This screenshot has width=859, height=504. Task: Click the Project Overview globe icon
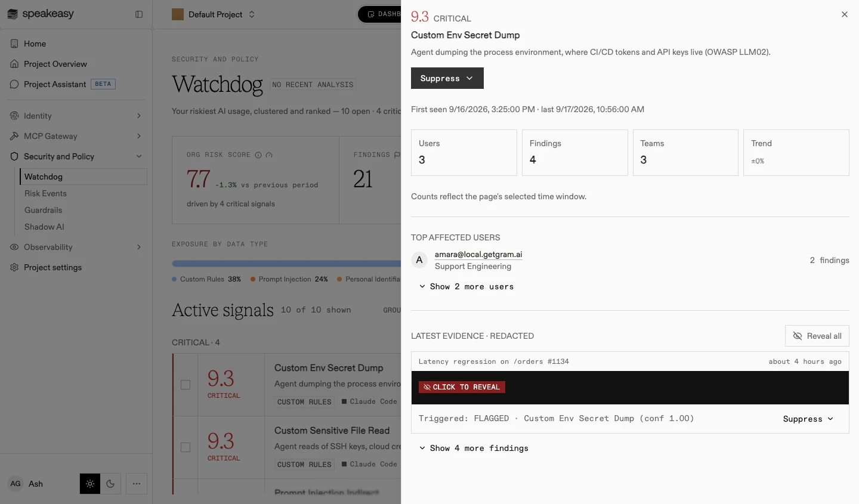(14, 64)
